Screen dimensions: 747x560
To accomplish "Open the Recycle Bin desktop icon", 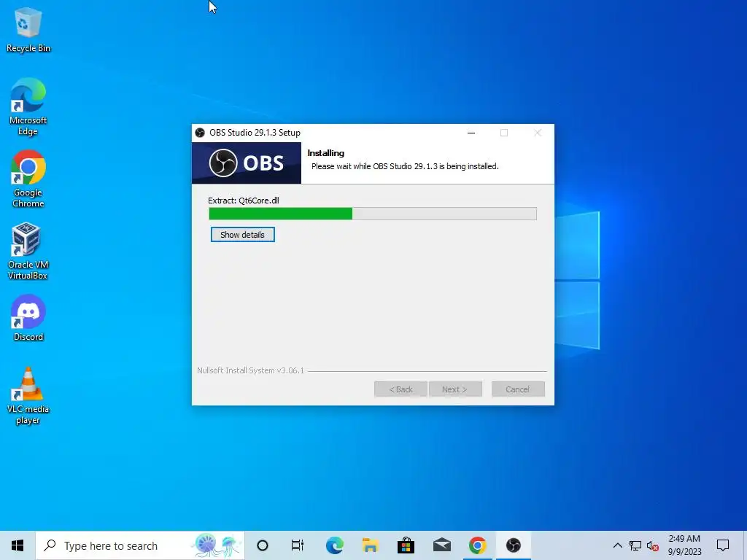I will point(28,30).
